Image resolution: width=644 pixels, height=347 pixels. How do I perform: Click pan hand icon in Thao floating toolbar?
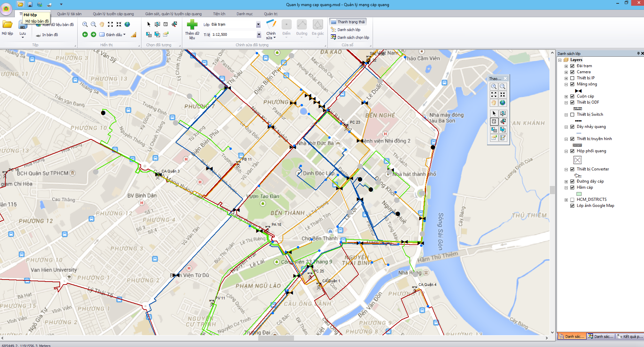click(x=494, y=103)
